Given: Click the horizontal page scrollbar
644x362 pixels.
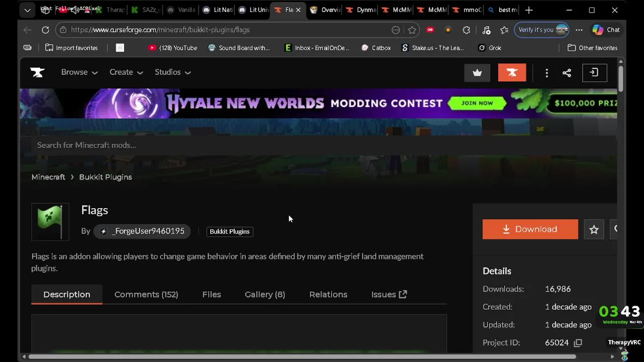Looking at the screenshot, I should pos(302,357).
